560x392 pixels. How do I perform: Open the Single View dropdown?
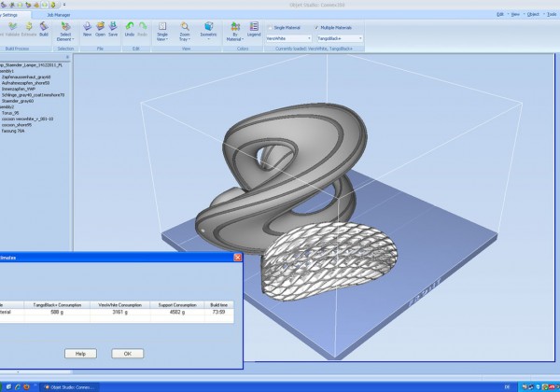pos(162,32)
